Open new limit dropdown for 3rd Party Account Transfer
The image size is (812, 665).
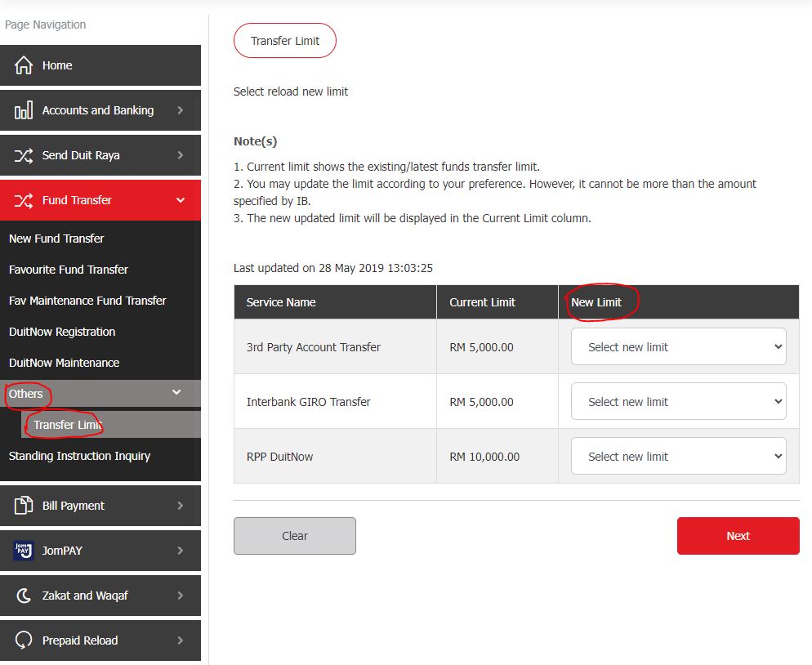(678, 347)
